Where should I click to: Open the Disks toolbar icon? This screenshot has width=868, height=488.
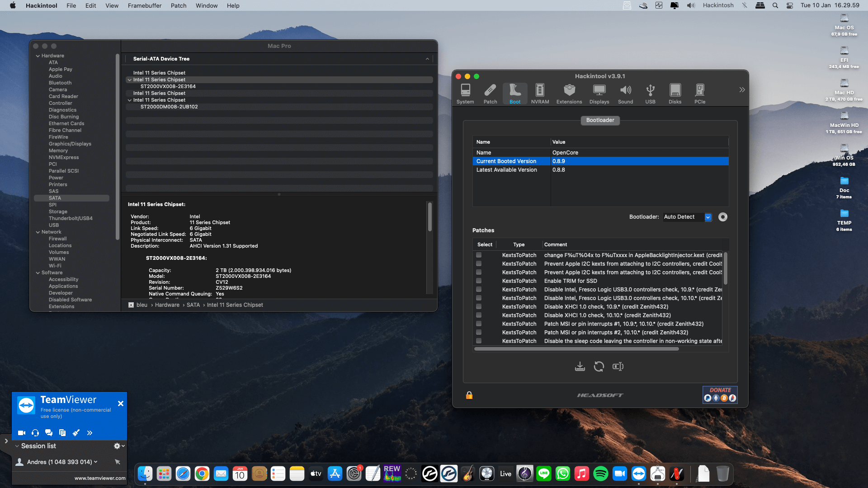point(675,94)
